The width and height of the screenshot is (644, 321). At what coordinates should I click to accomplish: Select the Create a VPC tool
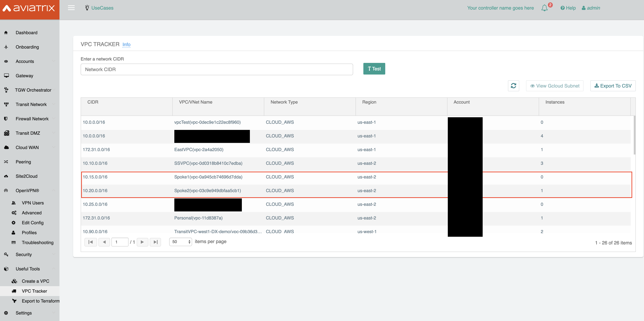point(35,281)
